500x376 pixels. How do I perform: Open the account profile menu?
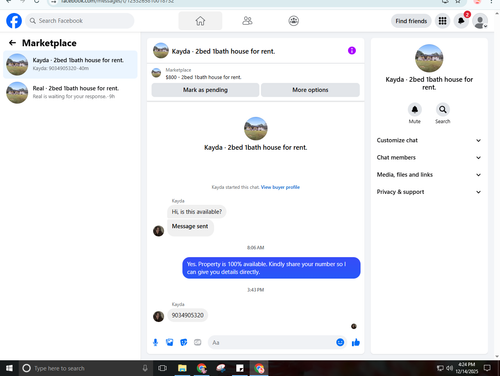tap(480, 21)
